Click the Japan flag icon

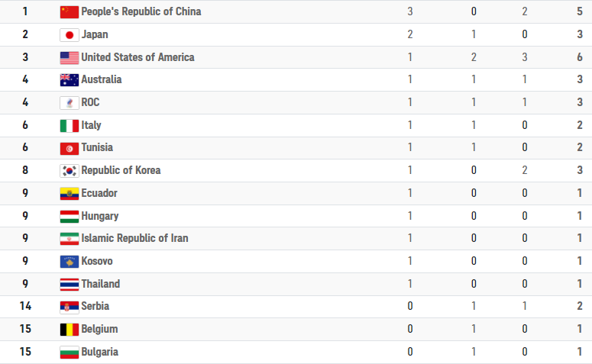(70, 35)
